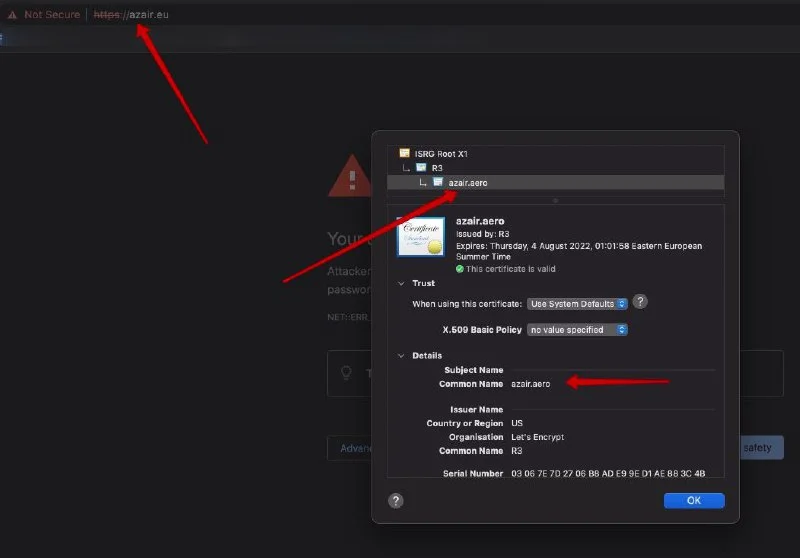Image resolution: width=800 pixels, height=558 pixels.
Task: Click the R3 intermediate certificate icon
Action: pos(421,168)
